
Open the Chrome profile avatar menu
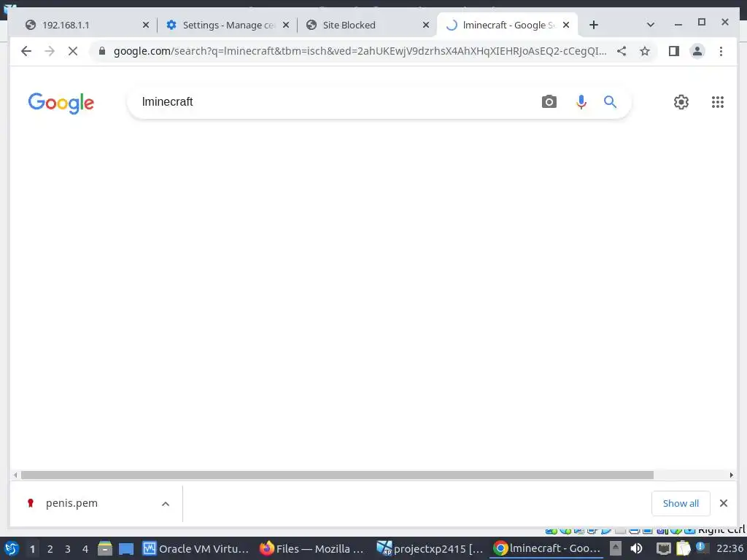(x=697, y=51)
